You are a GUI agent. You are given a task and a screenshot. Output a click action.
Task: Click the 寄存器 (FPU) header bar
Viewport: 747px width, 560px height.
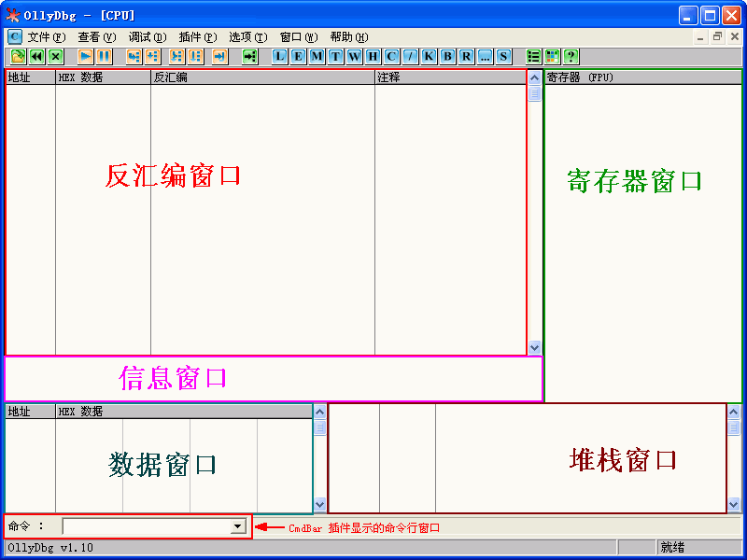(642, 77)
